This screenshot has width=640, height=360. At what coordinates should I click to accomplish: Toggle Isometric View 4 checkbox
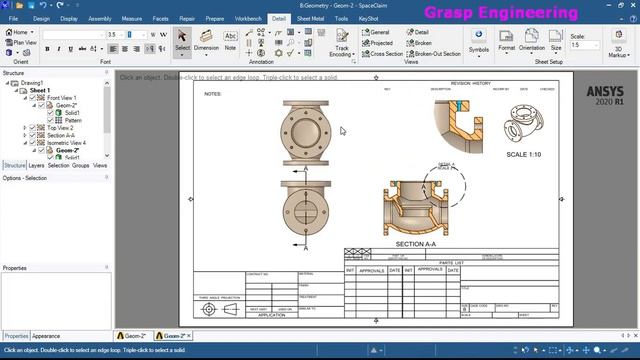pyautogui.click(x=32, y=143)
